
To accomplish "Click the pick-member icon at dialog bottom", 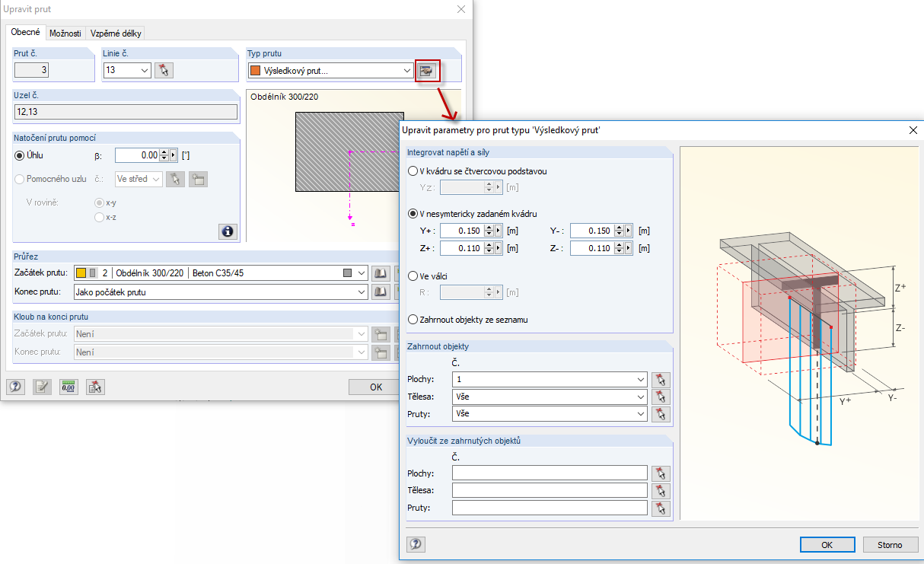I will 95,387.
